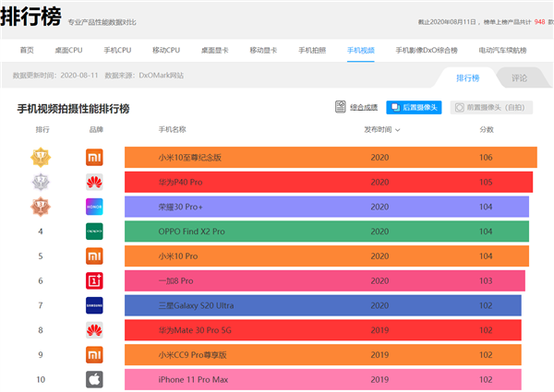Go to the 首页 navigation link
Screen dimensions: 554x392
(27, 50)
